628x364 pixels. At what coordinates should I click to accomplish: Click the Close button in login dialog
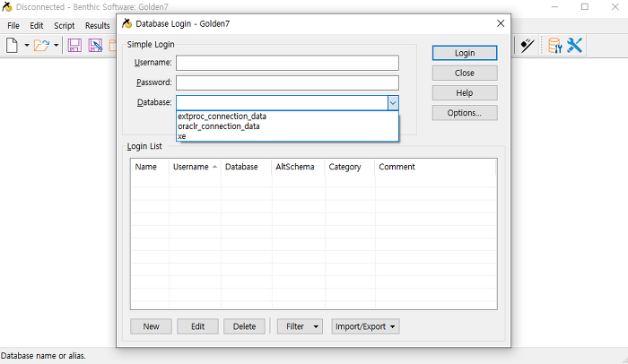pyautogui.click(x=465, y=73)
